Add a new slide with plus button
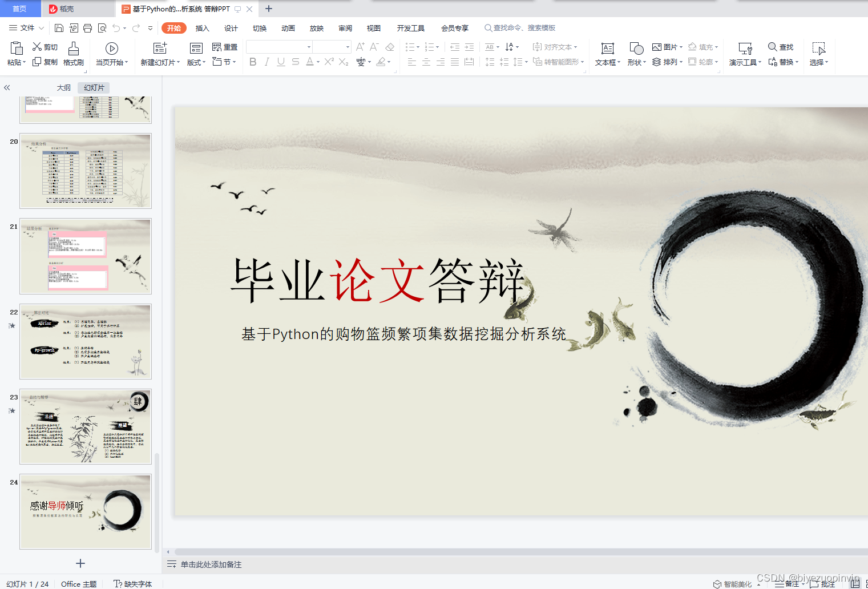Screen dimensions: 868x589 point(80,563)
